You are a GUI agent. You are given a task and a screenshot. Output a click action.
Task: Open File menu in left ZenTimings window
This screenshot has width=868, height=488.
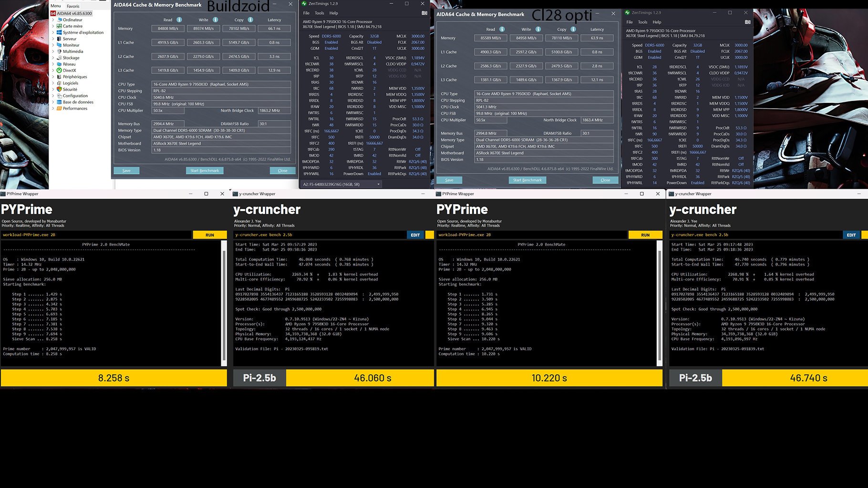(306, 13)
